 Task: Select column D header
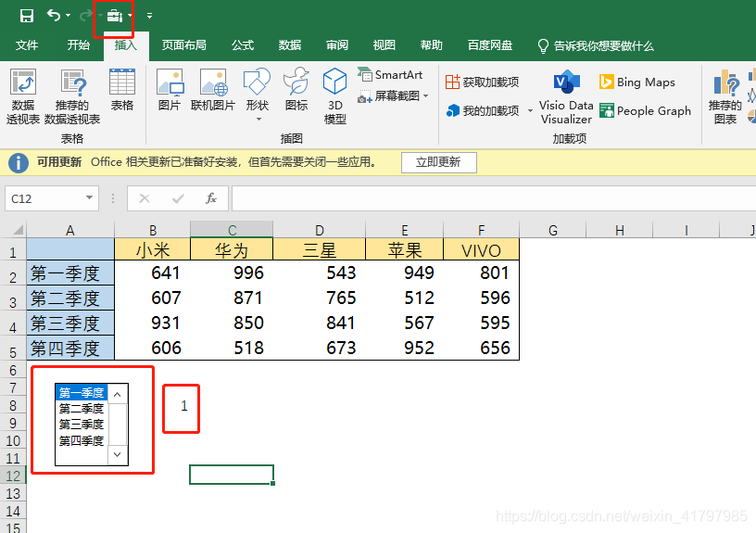point(320,230)
